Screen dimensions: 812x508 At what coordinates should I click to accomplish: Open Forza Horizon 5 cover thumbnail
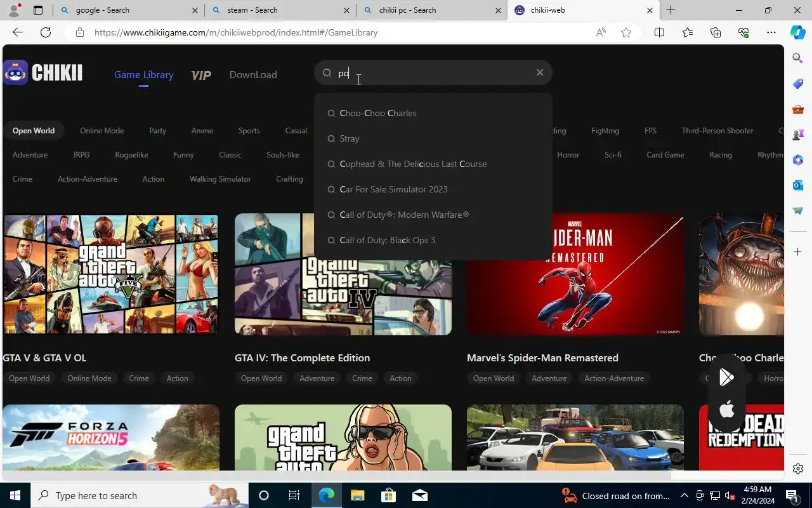(x=111, y=438)
